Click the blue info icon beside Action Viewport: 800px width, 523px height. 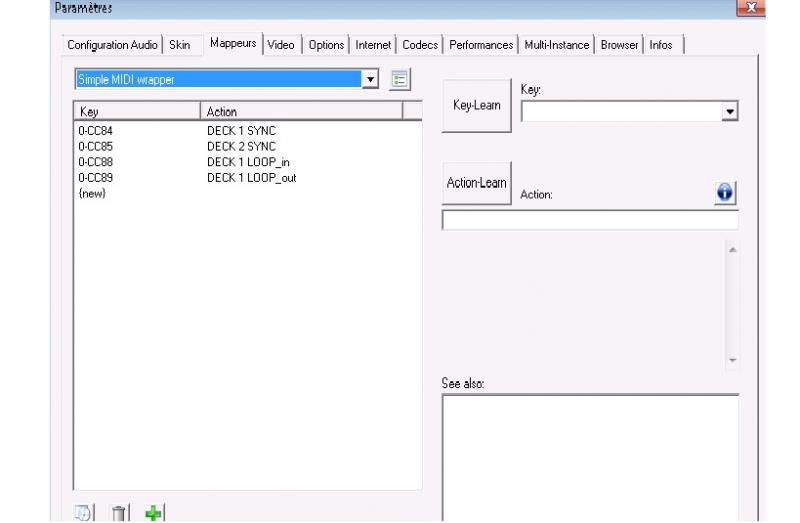(725, 193)
